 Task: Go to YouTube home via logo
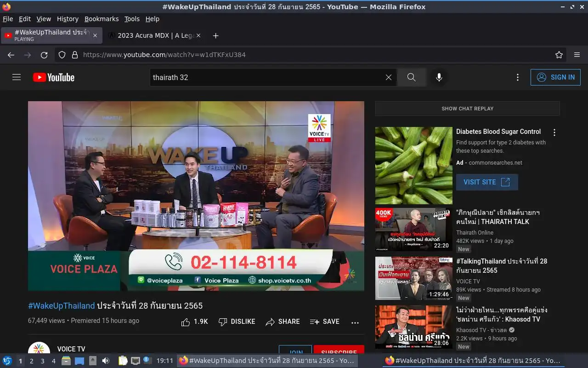[54, 77]
